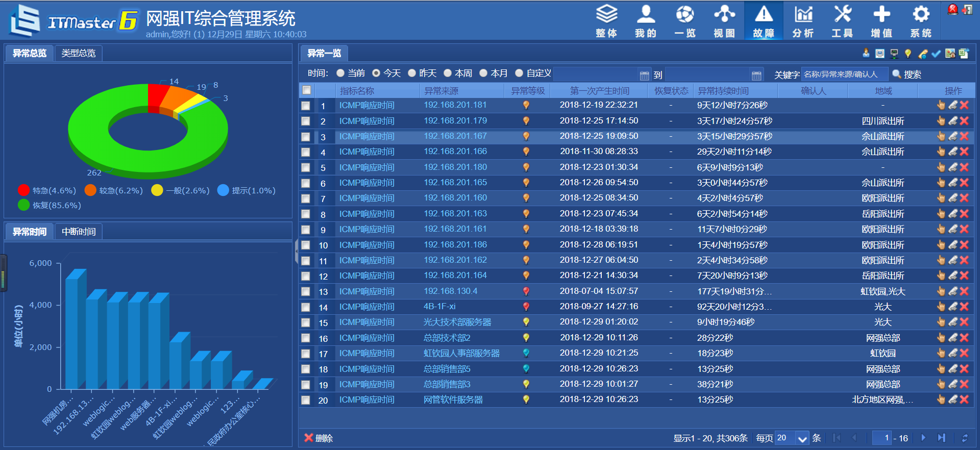Open the 分析 analysis module
980x450 pixels.
click(x=803, y=20)
